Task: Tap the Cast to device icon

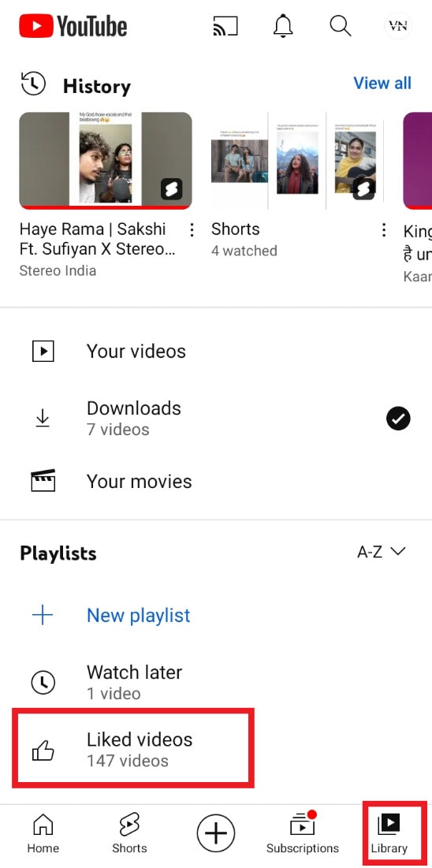Action: click(x=225, y=26)
